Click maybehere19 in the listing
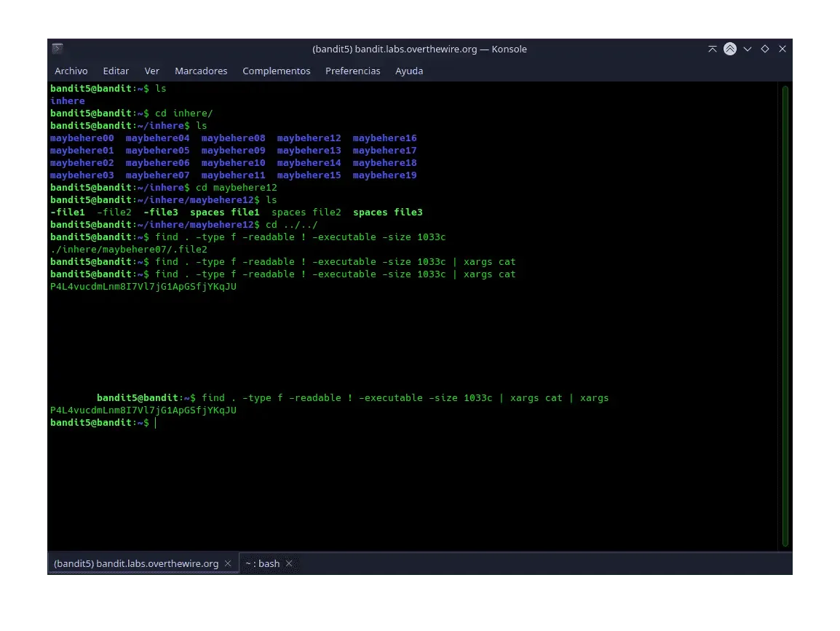Screen dimensions: 840x631 [x=384, y=175]
